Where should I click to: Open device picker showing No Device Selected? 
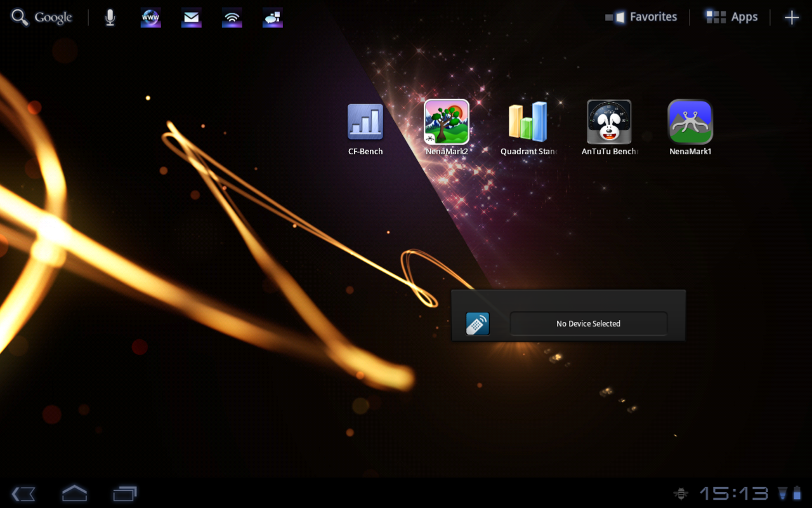click(x=588, y=324)
